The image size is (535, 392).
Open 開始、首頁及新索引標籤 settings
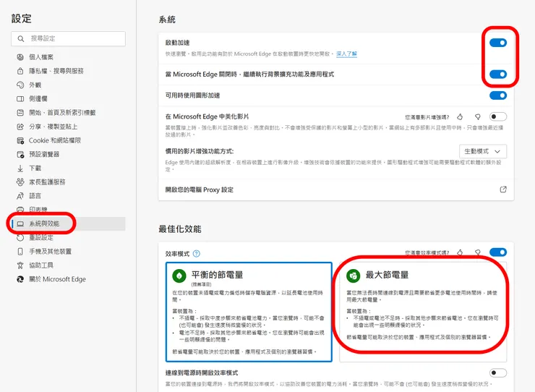coord(62,113)
